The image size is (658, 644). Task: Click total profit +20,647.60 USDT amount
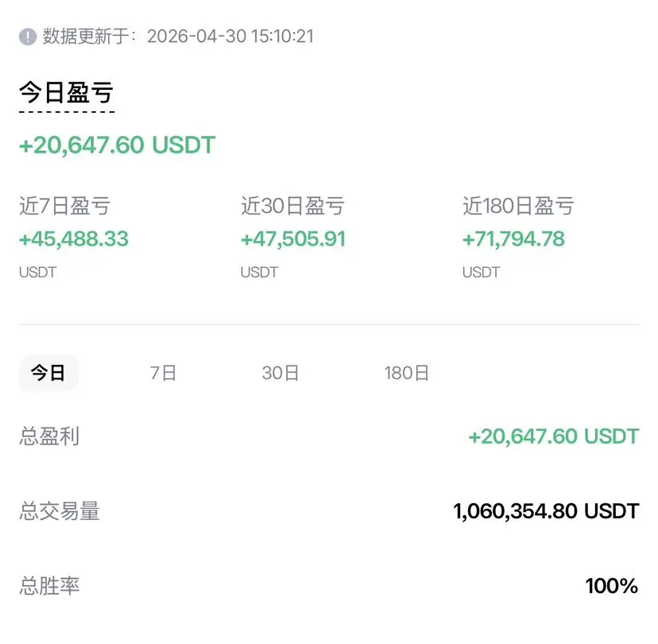pos(554,436)
